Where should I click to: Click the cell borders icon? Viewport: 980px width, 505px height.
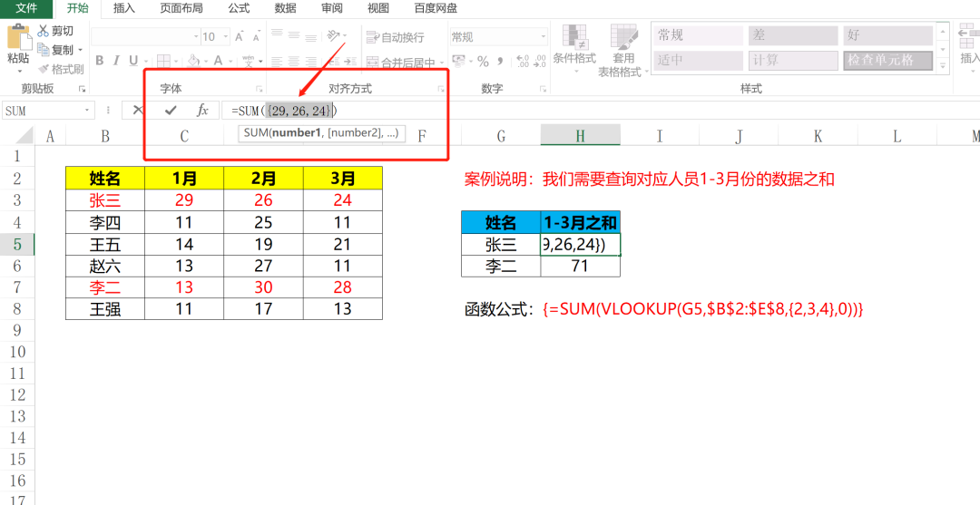(163, 61)
